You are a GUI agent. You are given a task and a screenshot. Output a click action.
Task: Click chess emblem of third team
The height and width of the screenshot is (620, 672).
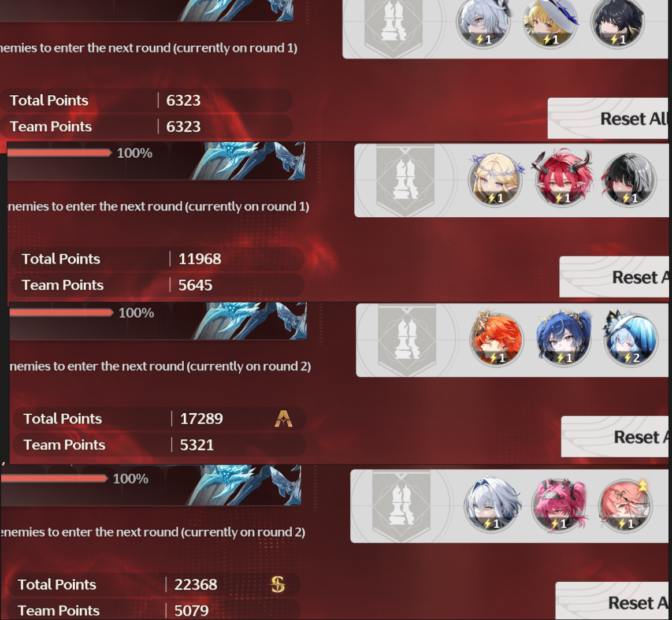(407, 340)
